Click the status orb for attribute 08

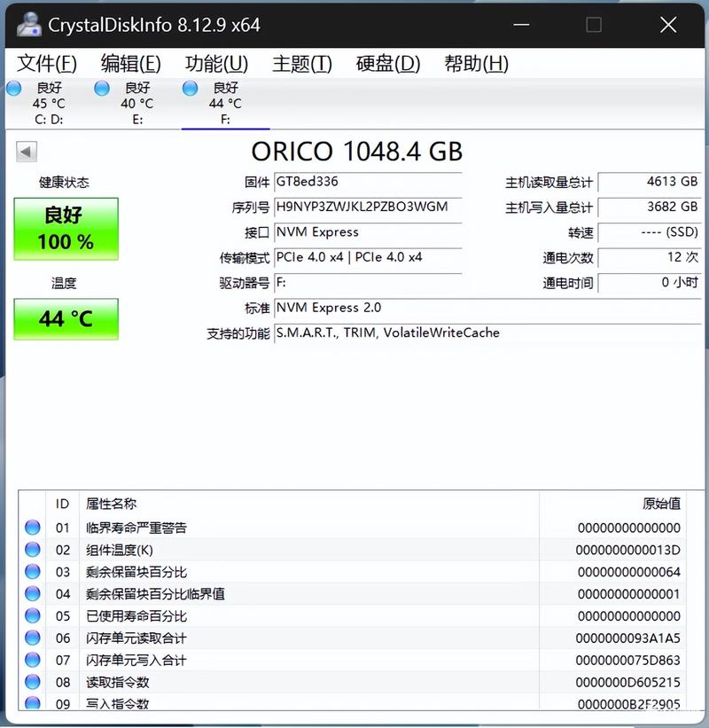click(33, 682)
